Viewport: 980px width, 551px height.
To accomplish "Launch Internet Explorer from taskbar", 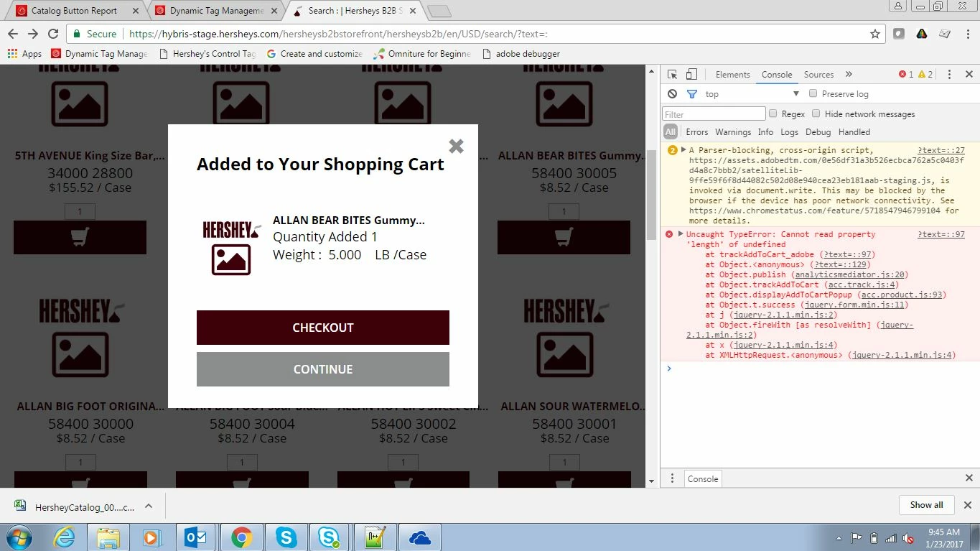I will click(x=65, y=537).
